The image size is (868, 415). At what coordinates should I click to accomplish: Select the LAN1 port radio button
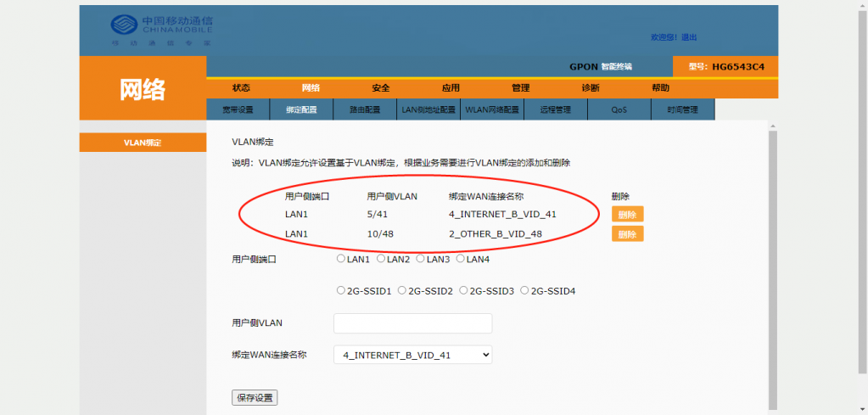(341, 259)
